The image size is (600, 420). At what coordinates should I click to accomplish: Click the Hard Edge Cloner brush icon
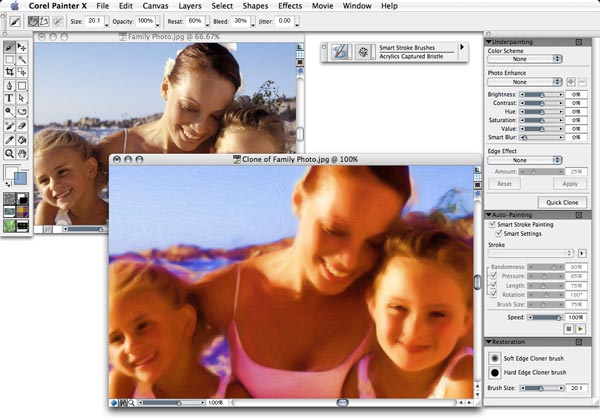(496, 371)
